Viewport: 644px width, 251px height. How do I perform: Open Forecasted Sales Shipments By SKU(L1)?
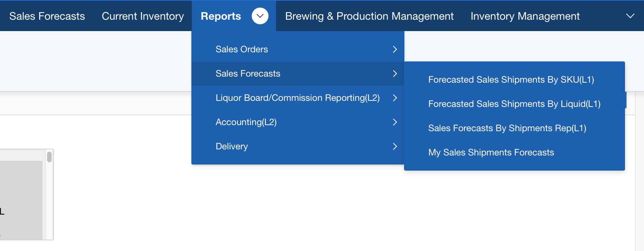click(511, 80)
